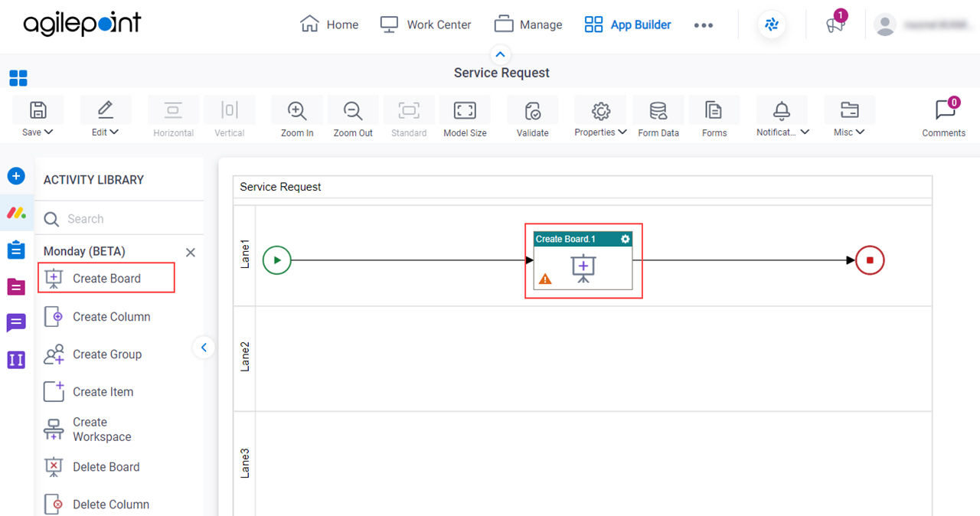Select the Standard zoom icon
Image resolution: width=980 pixels, height=516 pixels.
pyautogui.click(x=409, y=110)
